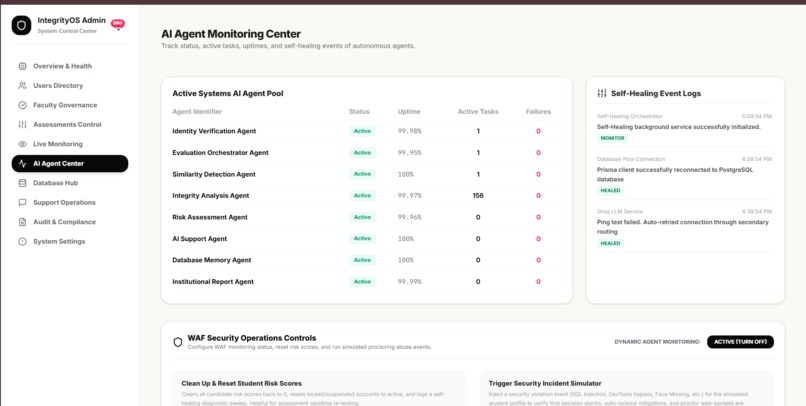Expand the admin profile dropdown chevron
806x406 pixels.
coord(118,30)
